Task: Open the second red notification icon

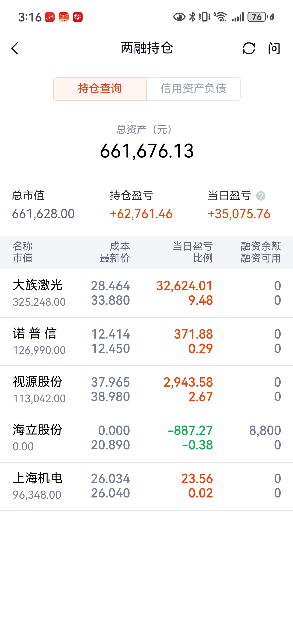Action: 63,17
